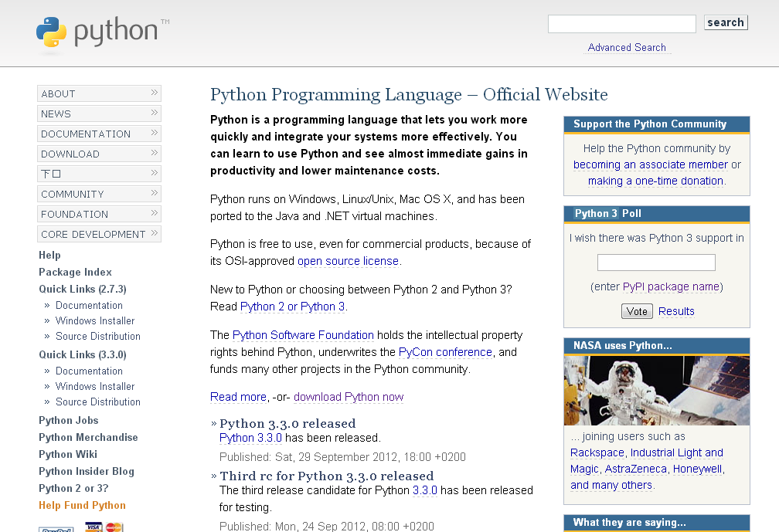Click the Visa card icon under Help Fund Python
This screenshot has width=779, height=532.
(94, 527)
